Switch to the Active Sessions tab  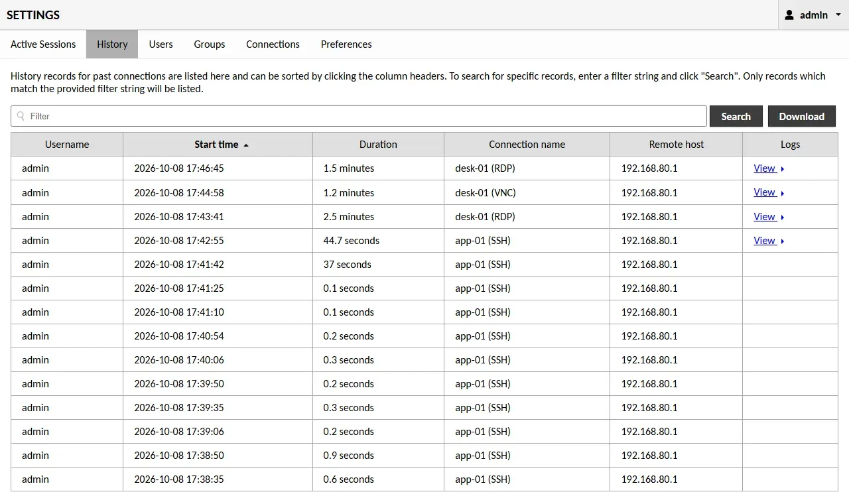pyautogui.click(x=43, y=44)
